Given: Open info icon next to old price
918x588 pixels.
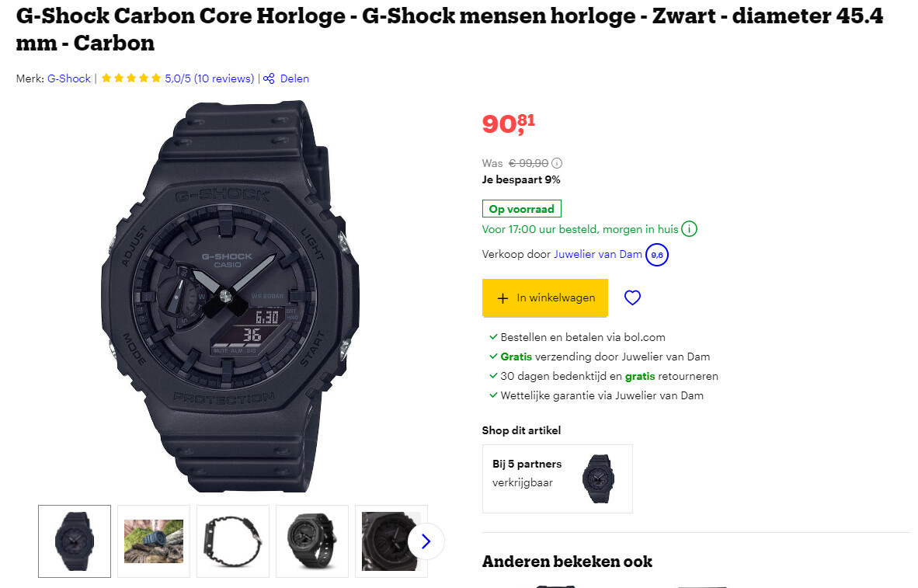Looking at the screenshot, I should click(x=557, y=163).
